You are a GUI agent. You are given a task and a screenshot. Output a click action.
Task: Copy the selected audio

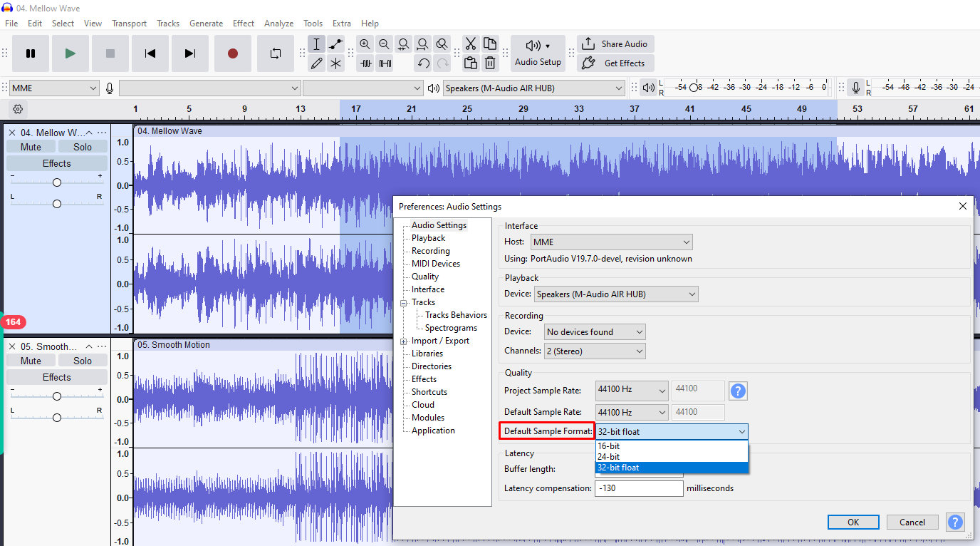pyautogui.click(x=490, y=43)
